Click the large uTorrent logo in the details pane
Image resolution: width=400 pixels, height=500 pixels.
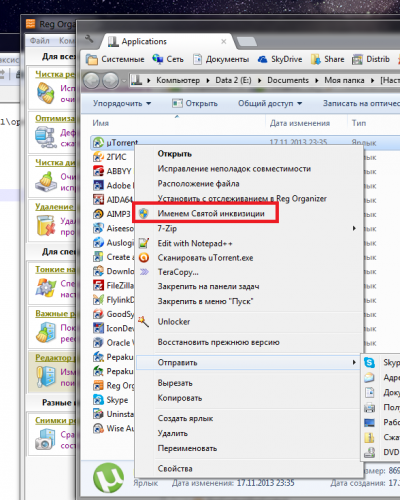[108, 478]
